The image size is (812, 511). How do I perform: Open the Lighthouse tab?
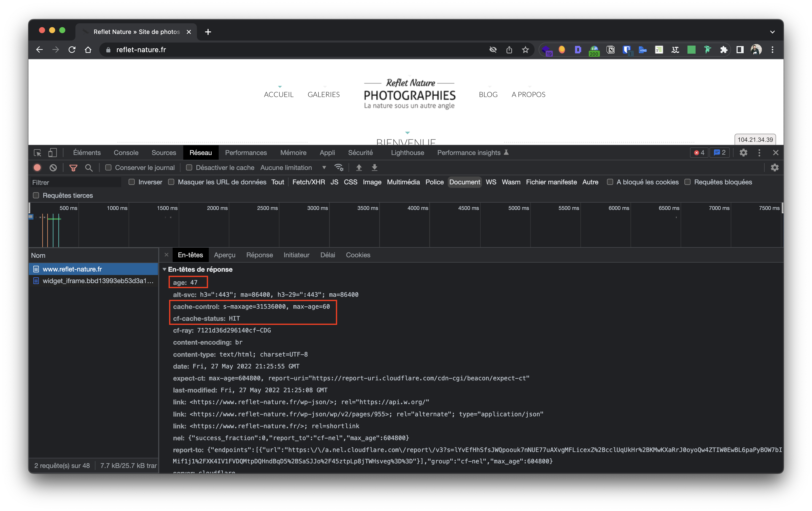[x=407, y=153]
